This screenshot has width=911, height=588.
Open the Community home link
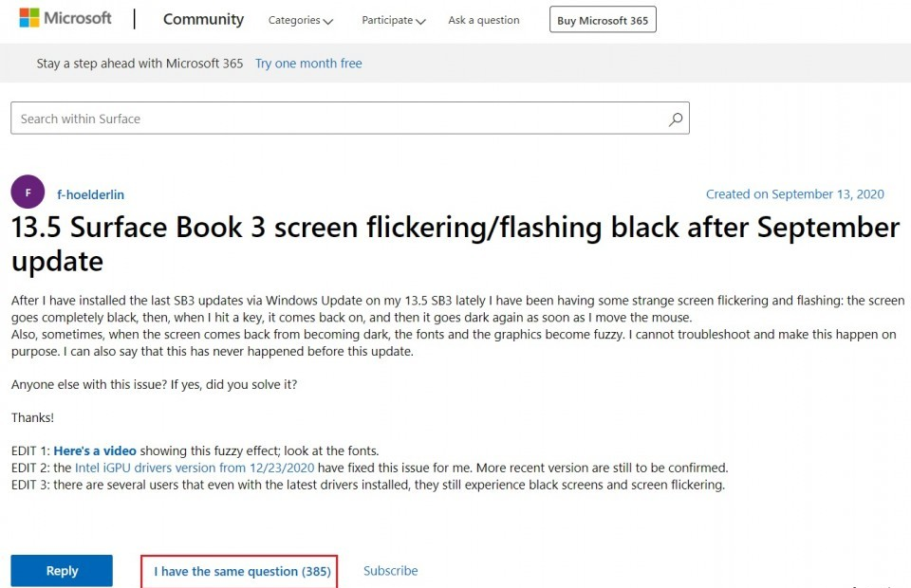pos(203,19)
